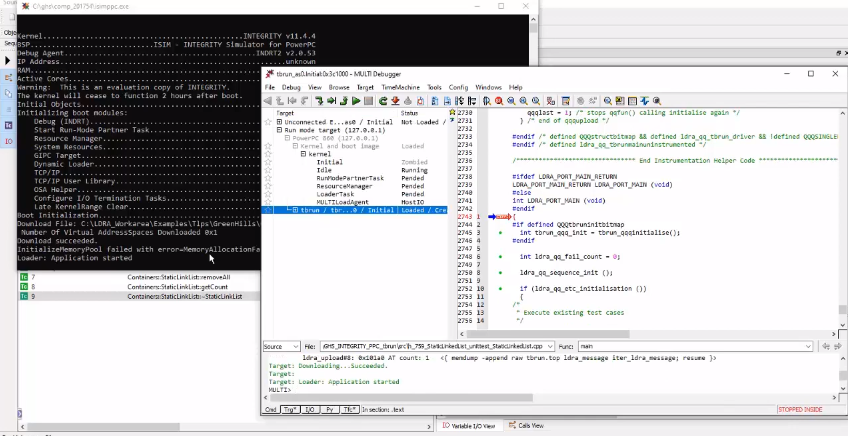Toggle breakpoint dot on line 2750
The image size is (848, 436).
point(500,273)
